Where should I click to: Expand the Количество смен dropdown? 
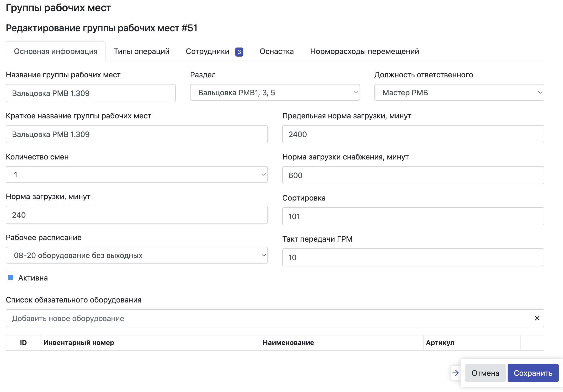pos(137,175)
